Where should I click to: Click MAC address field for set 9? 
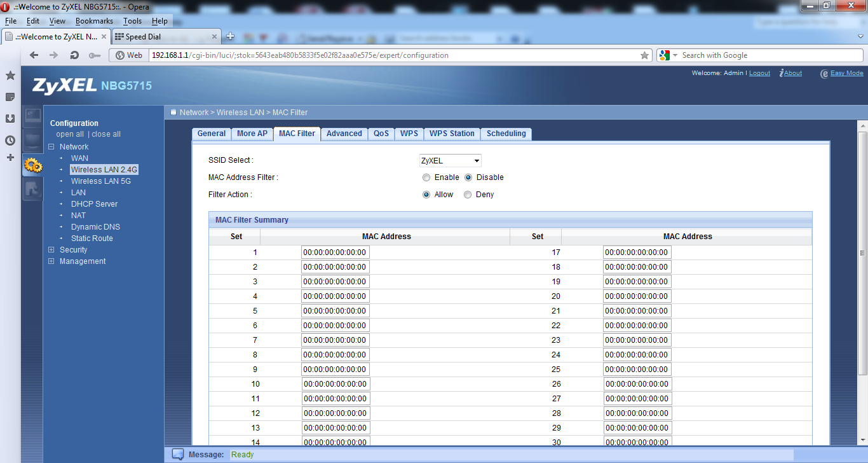(x=336, y=370)
